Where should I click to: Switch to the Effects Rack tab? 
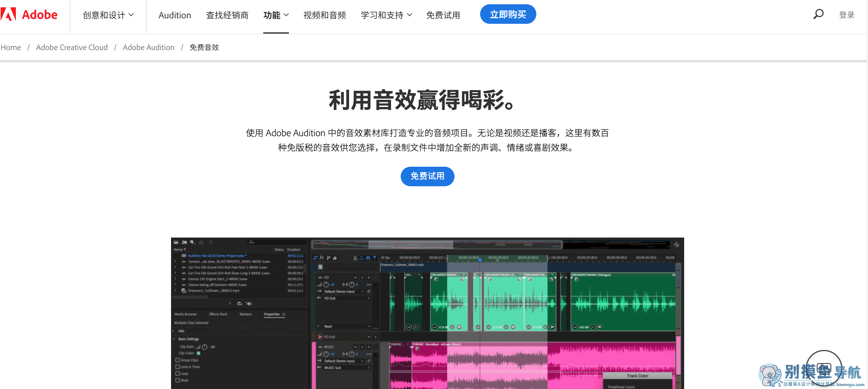(218, 314)
